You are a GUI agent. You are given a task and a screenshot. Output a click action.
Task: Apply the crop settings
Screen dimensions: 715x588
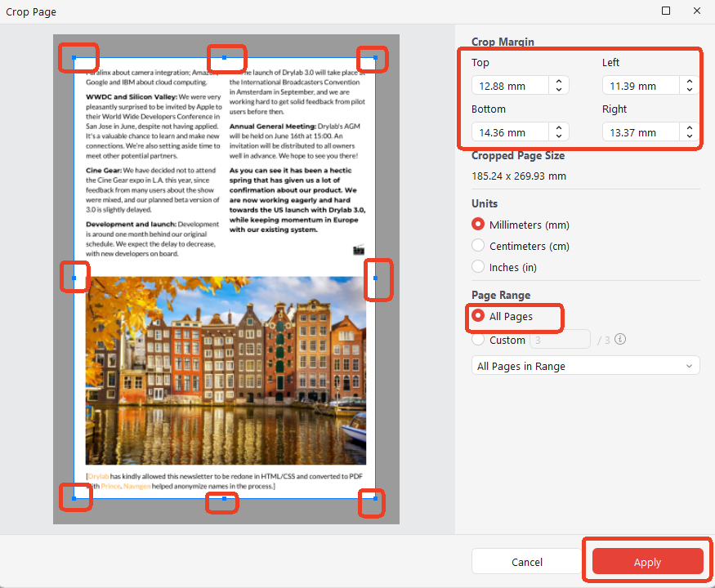pyautogui.click(x=646, y=562)
